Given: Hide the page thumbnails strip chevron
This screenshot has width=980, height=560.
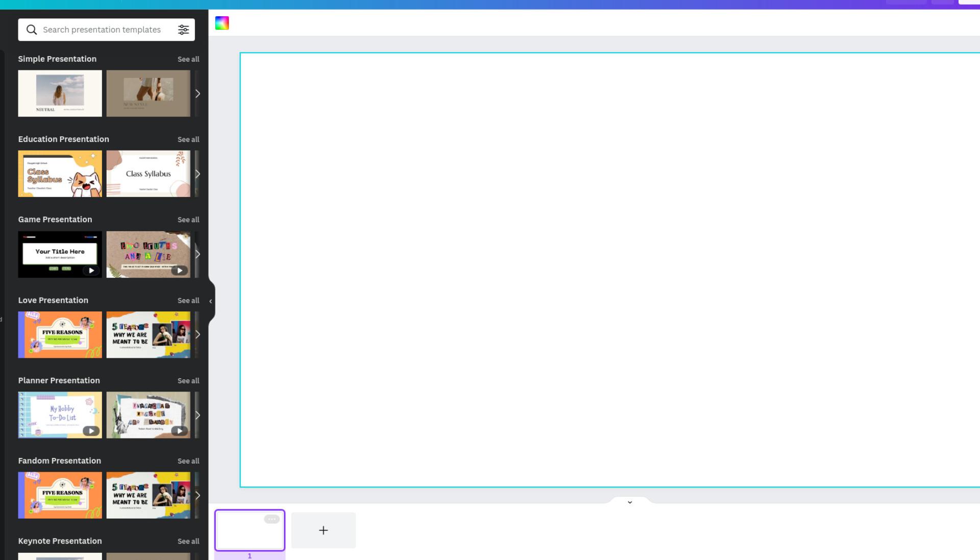Looking at the screenshot, I should (x=630, y=502).
